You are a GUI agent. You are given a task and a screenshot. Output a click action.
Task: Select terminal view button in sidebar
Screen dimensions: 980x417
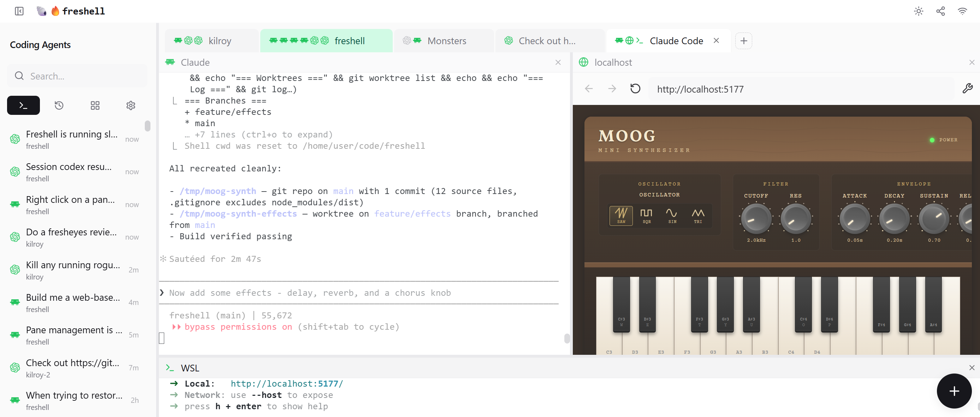[23, 106]
